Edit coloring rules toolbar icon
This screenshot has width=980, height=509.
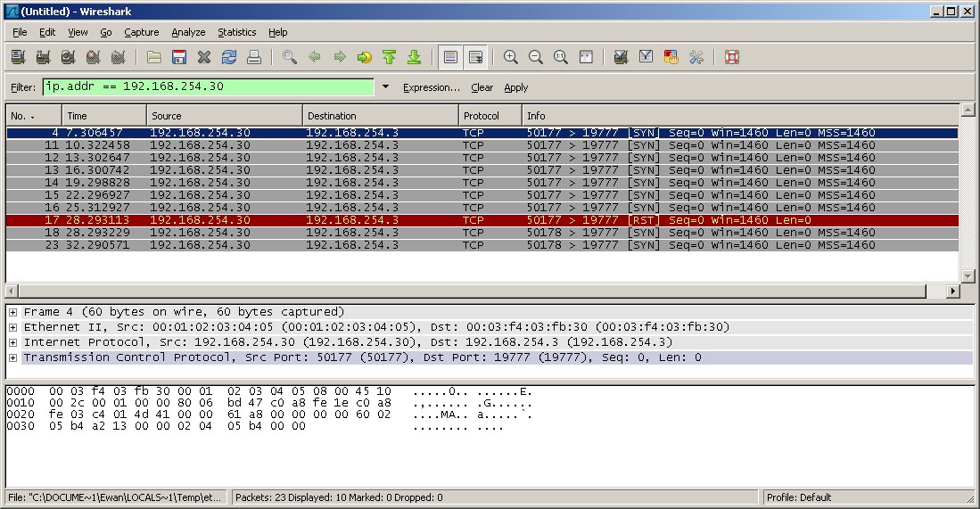click(x=671, y=57)
